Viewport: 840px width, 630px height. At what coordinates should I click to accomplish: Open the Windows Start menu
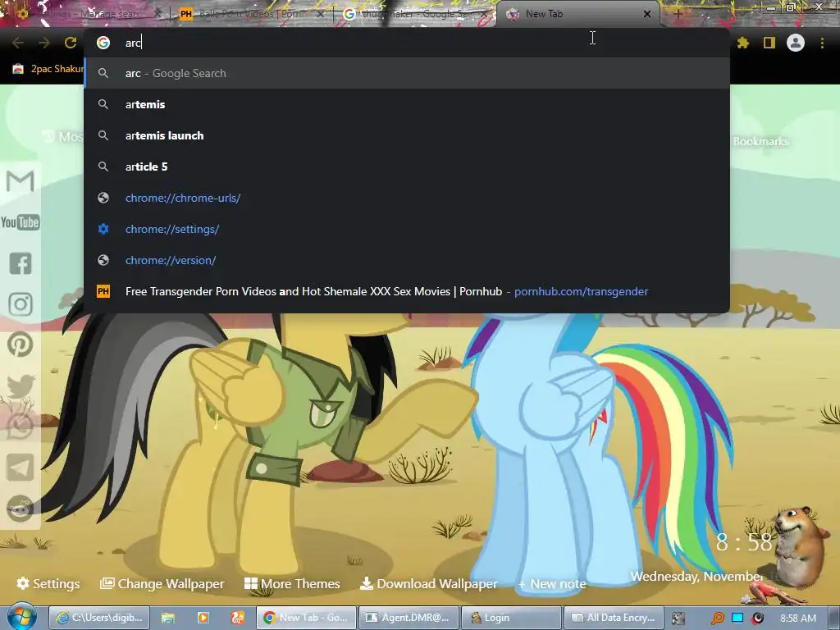point(21,617)
